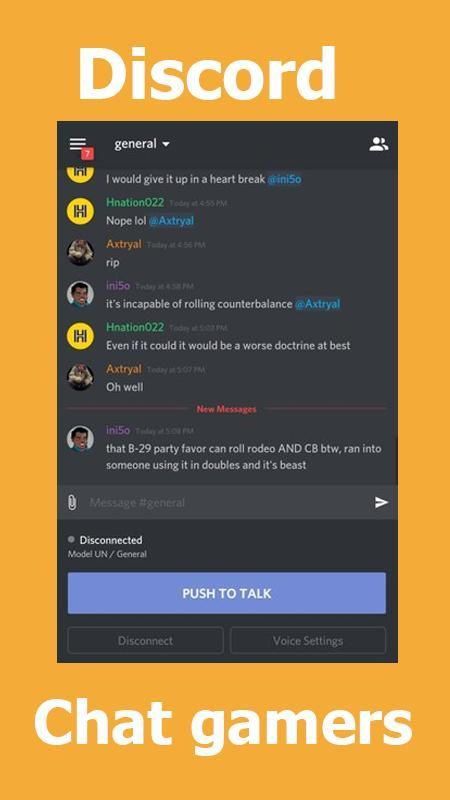Tap the Model UN / General voice status
Viewport: 450px width, 800px height.
click(107, 554)
